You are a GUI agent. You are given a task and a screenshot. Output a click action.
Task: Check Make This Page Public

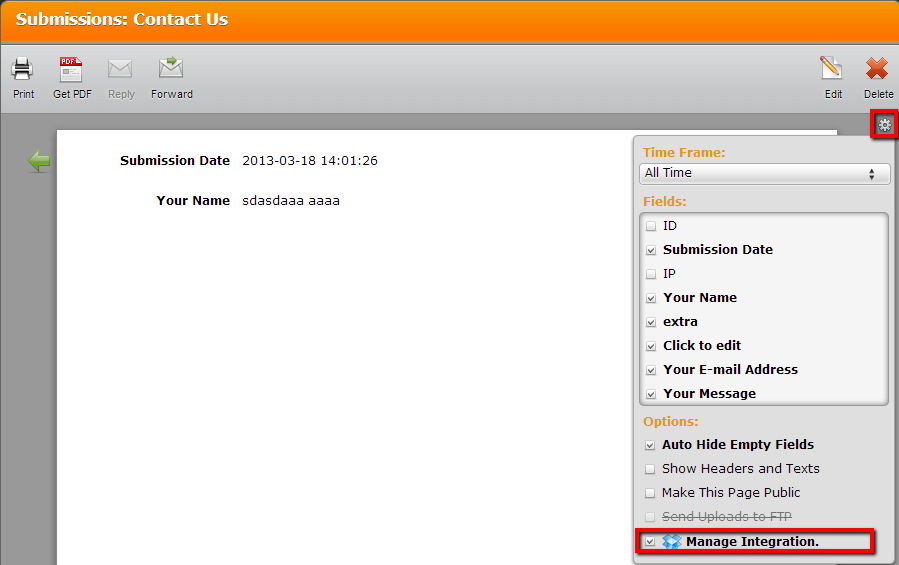click(650, 493)
